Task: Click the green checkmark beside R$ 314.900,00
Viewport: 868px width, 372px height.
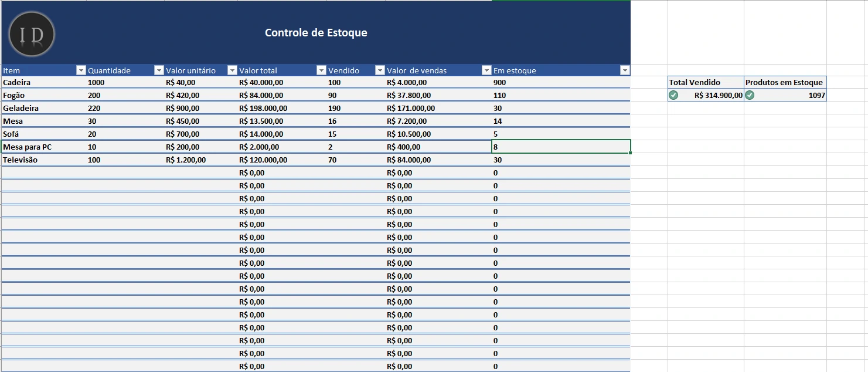Action: [x=673, y=94]
